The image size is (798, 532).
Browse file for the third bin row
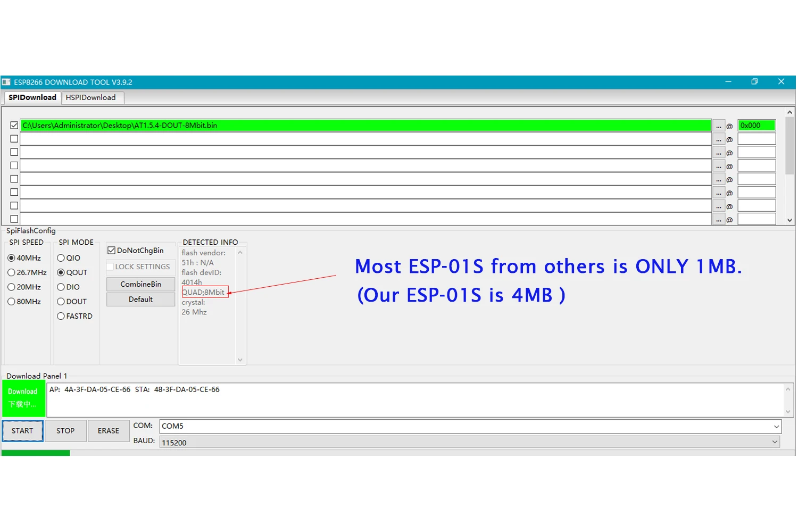coord(719,153)
